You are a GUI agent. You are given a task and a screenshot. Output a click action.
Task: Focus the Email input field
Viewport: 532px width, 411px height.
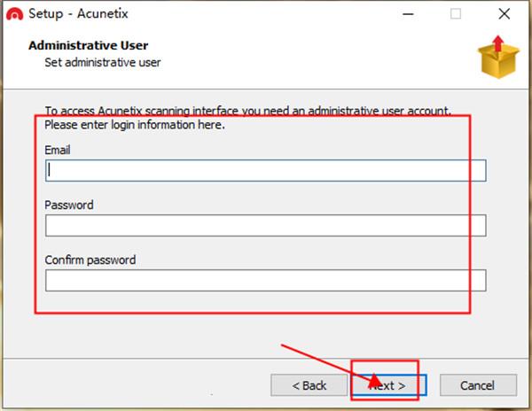coord(266,170)
